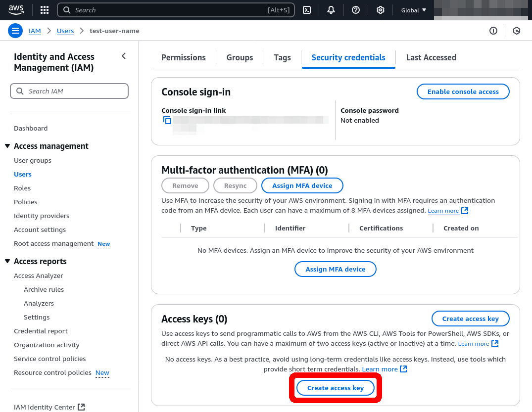Click external link icon after short term credentials
Viewport: 532px width, 412px height.
403,369
